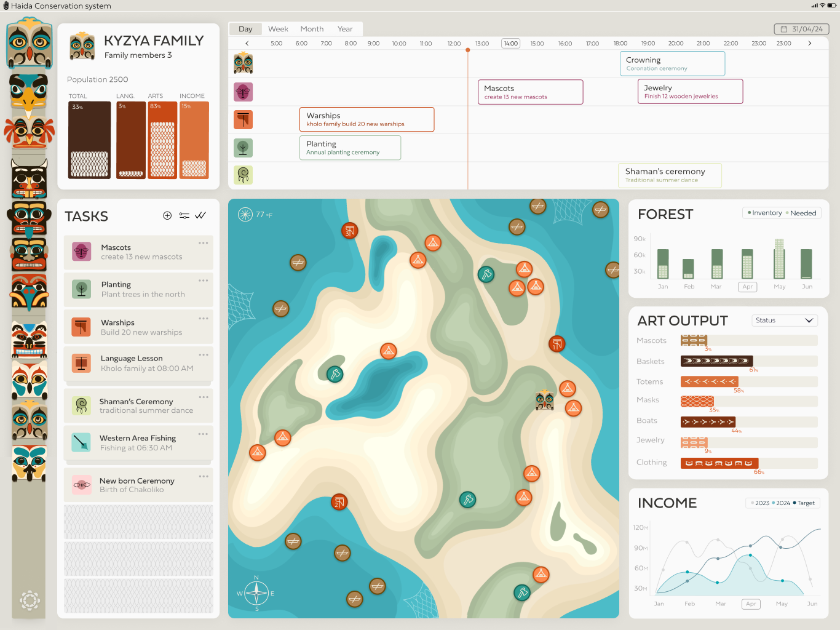840x630 pixels.
Task: Open the task filter settings icon
Action: click(184, 215)
